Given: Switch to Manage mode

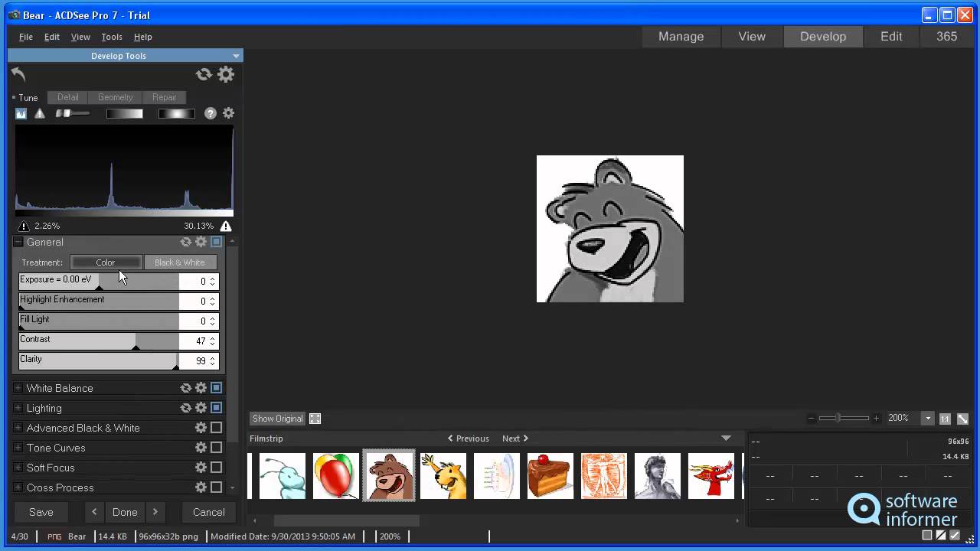Looking at the screenshot, I should tap(681, 37).
